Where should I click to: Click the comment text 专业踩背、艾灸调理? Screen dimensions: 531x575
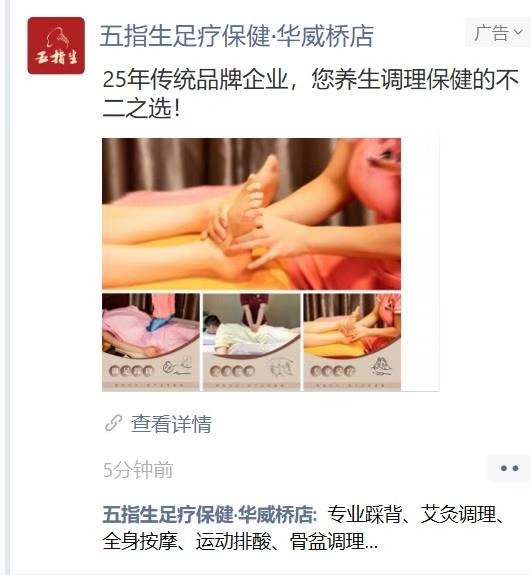point(412,514)
